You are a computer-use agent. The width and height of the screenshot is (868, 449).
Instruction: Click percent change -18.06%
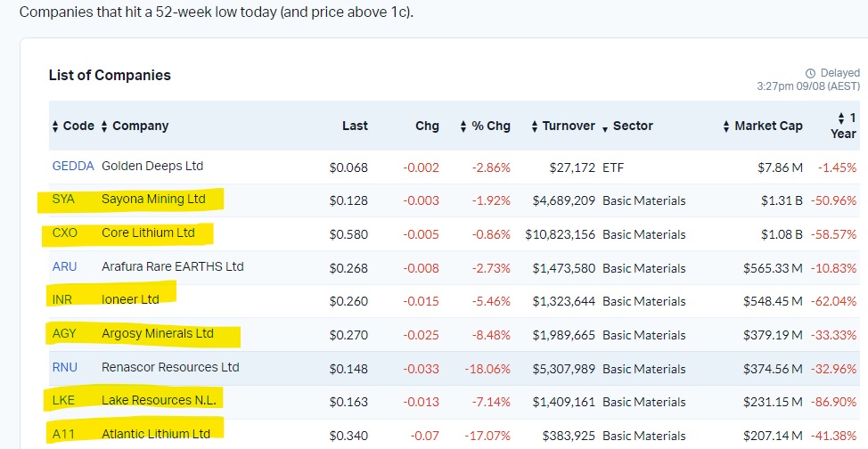point(487,370)
